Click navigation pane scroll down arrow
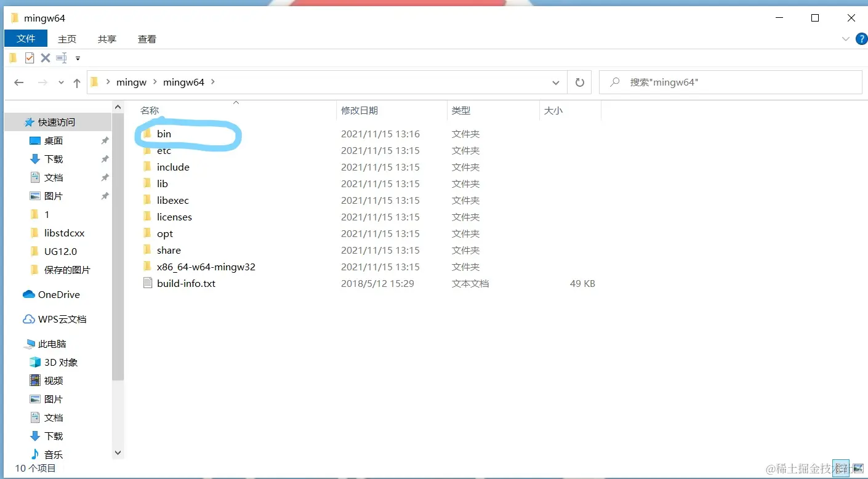The height and width of the screenshot is (479, 868). [x=118, y=453]
